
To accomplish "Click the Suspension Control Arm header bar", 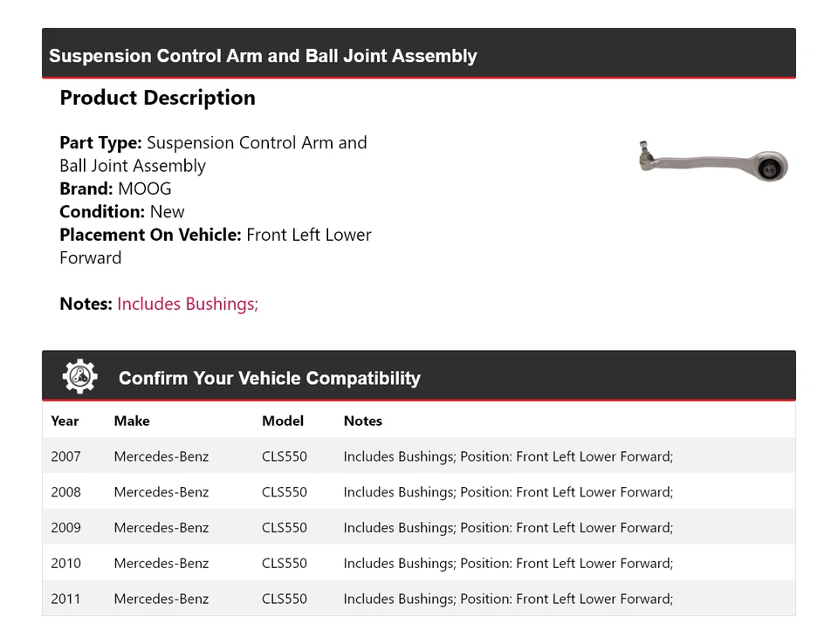I will 418,55.
